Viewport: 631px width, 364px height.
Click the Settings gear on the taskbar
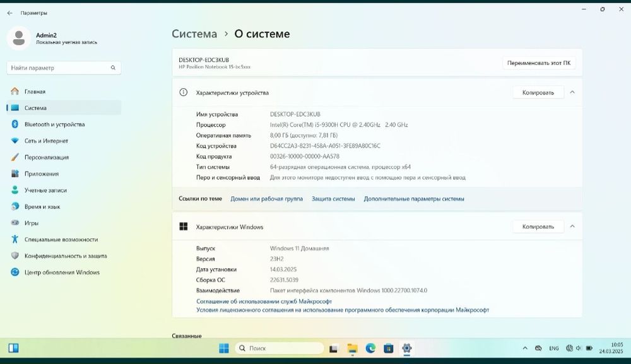tap(406, 348)
